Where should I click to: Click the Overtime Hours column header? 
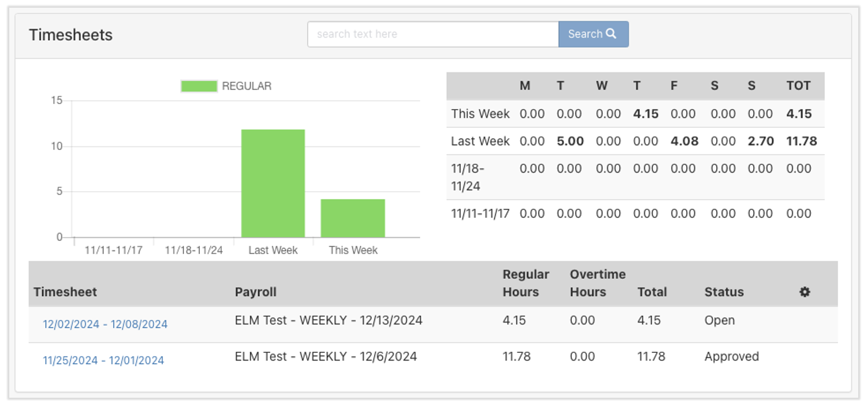597,283
